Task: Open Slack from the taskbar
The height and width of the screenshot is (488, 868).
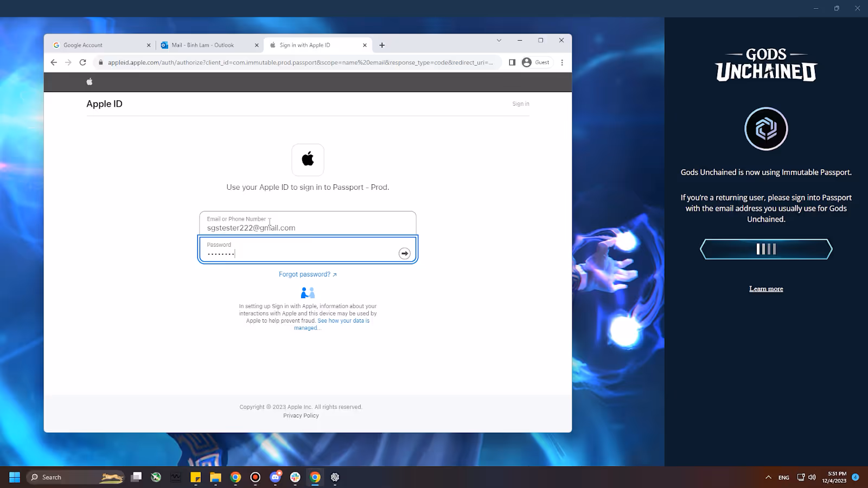Action: (x=295, y=477)
